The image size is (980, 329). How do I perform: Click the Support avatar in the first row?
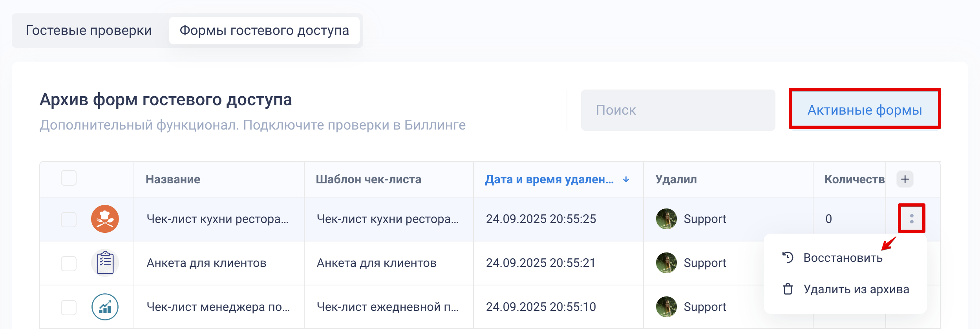666,219
